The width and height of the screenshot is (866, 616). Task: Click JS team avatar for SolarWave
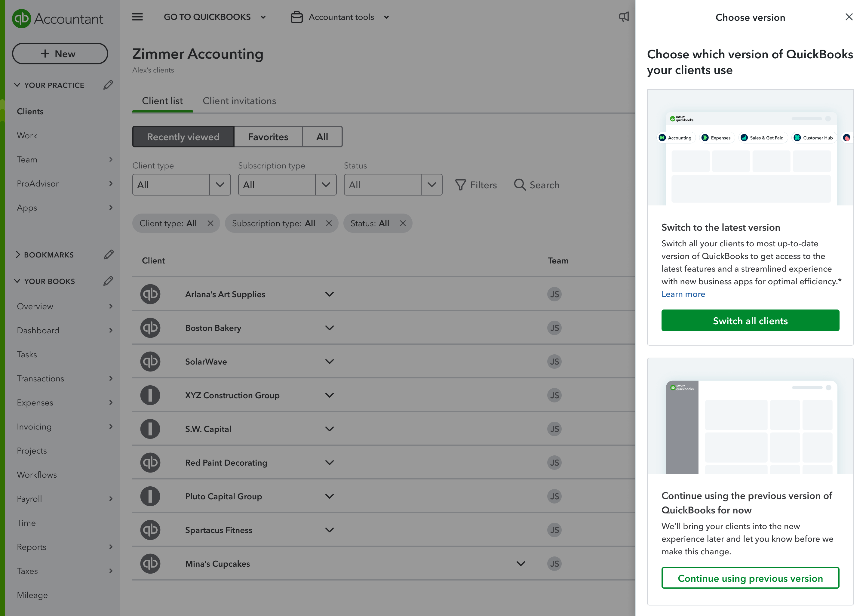[554, 362]
